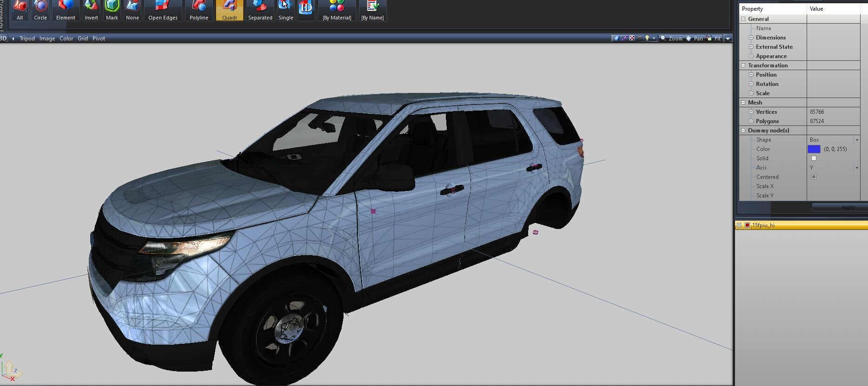Open the Shape dropdown showing Box

pyautogui.click(x=856, y=140)
